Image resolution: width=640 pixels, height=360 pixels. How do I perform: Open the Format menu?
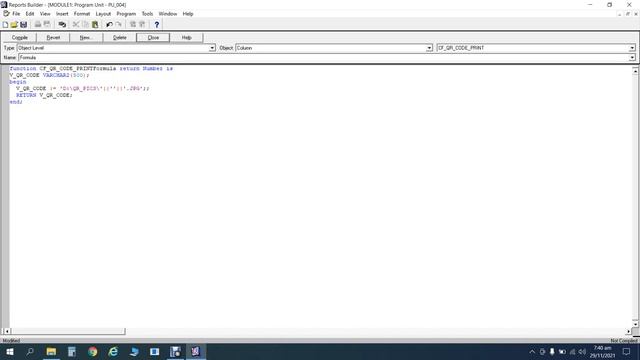point(82,14)
